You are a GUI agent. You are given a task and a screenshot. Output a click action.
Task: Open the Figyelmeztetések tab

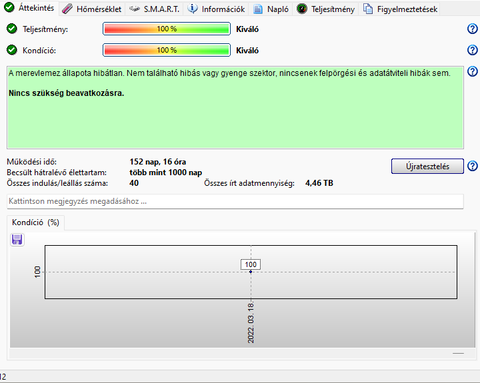pos(400,9)
